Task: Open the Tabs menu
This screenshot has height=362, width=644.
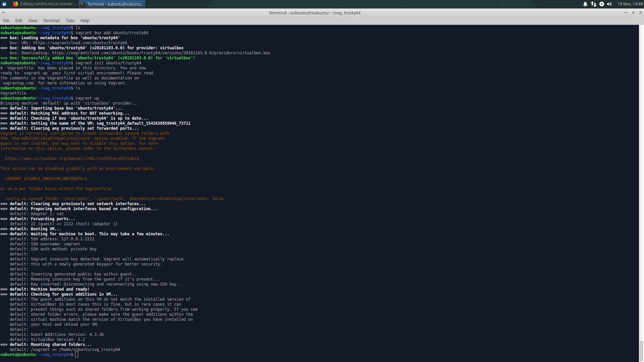Action: 70,20
